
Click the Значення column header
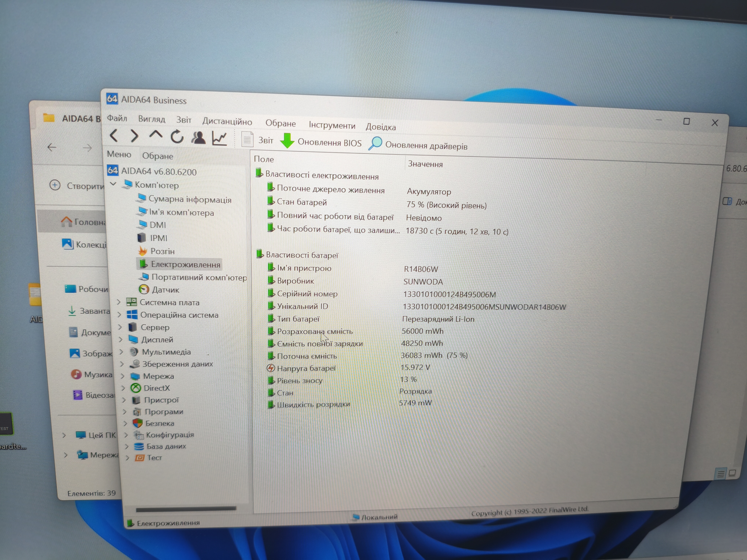point(425,164)
